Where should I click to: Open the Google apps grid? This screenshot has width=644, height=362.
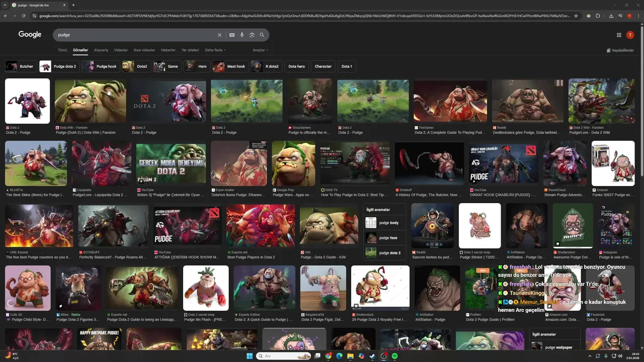pos(619,35)
